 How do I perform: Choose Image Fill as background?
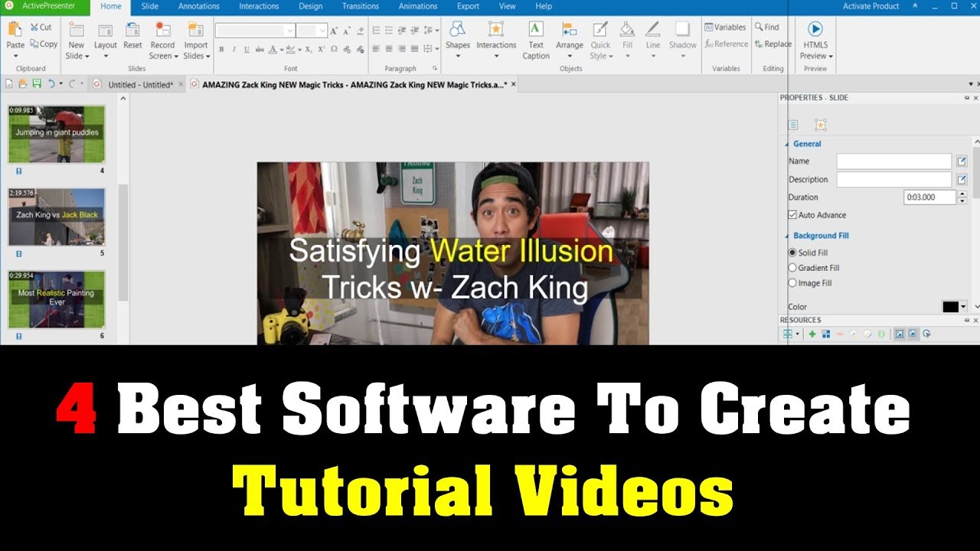793,282
